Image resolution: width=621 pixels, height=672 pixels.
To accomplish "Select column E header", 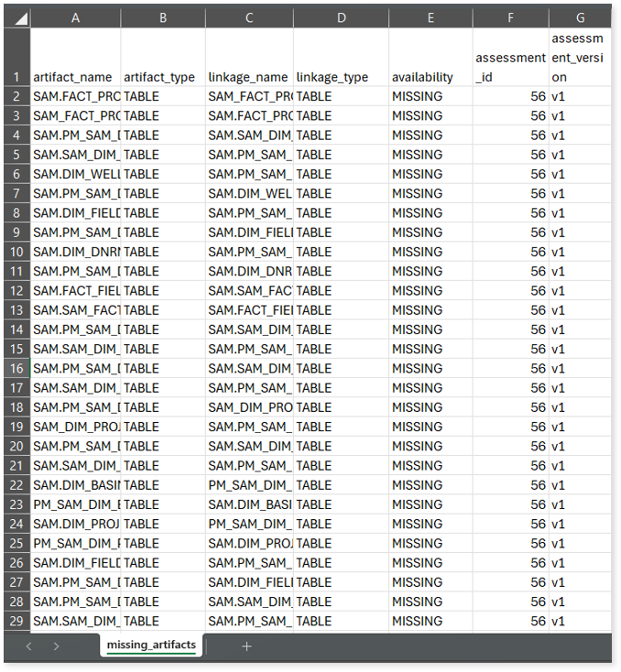I will point(430,18).
